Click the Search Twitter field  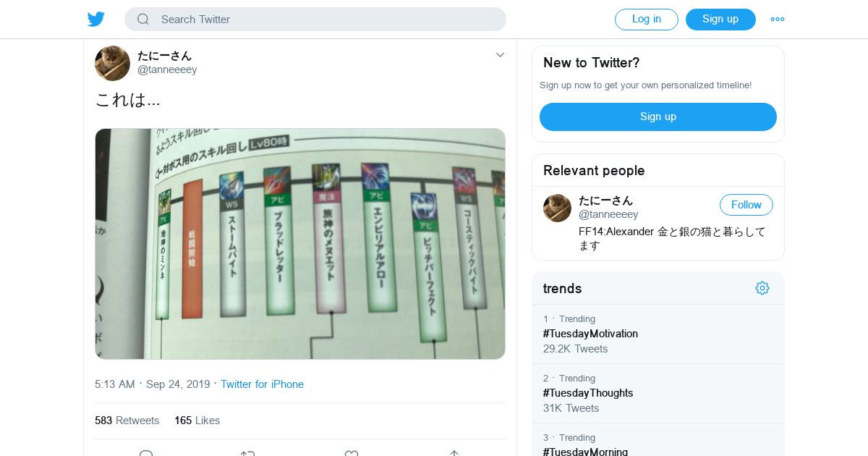click(325, 20)
